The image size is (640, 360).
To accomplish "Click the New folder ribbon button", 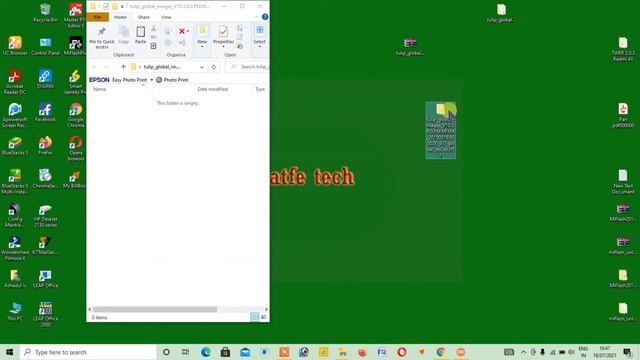I will [x=202, y=36].
